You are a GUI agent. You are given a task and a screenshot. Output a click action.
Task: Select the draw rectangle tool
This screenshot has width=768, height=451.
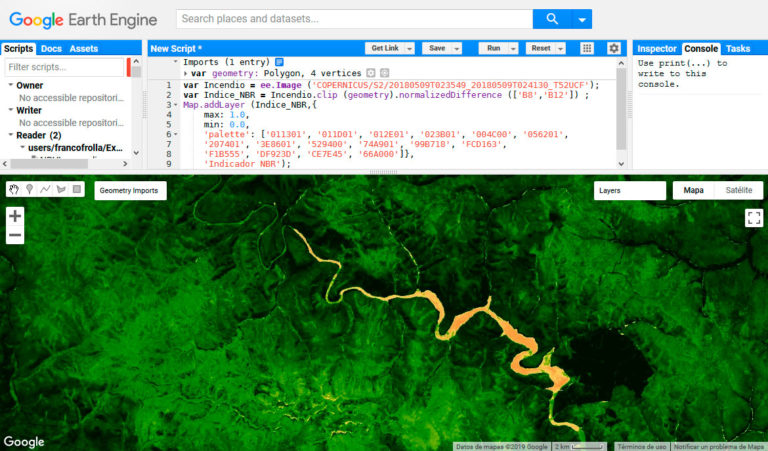(77, 189)
